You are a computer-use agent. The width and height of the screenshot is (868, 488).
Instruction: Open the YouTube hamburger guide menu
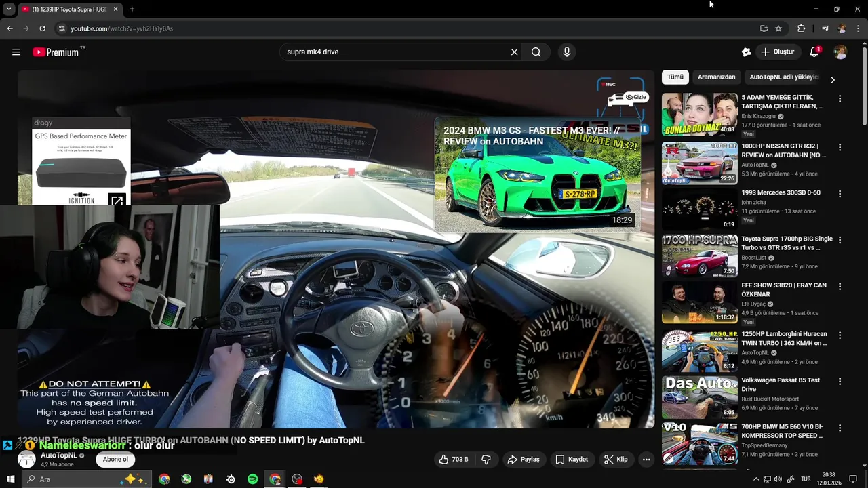pos(16,52)
